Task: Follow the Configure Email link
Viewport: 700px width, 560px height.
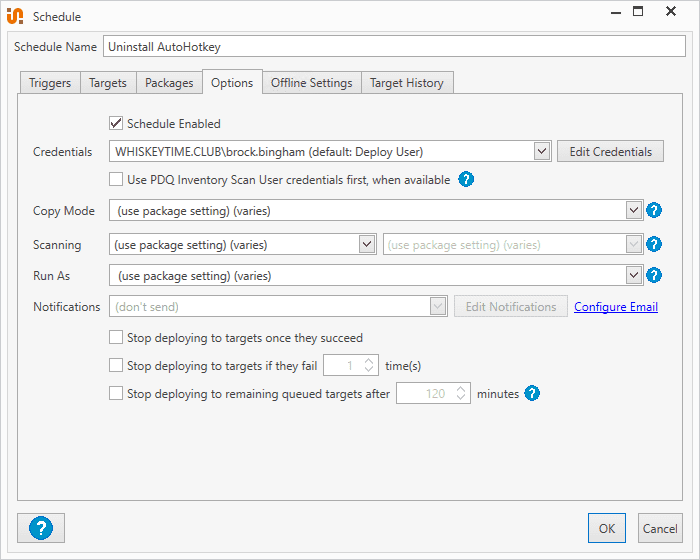Action: [x=616, y=307]
